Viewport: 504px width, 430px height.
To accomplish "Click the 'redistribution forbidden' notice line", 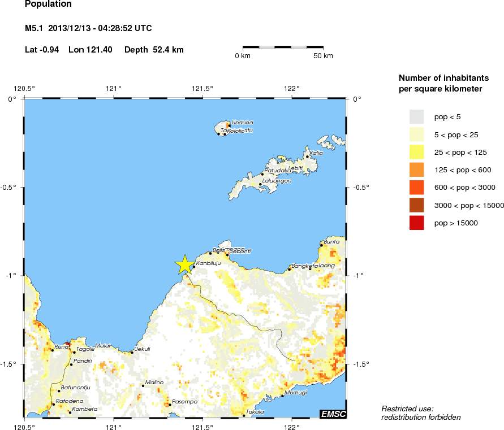I will 421,417.
